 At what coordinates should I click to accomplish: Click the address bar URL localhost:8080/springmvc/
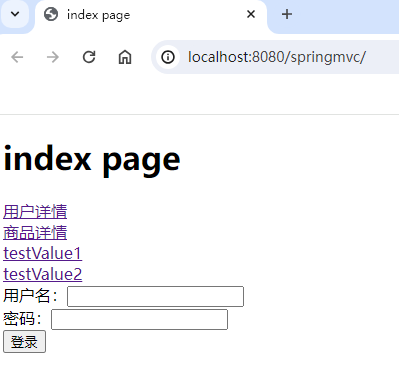[277, 57]
